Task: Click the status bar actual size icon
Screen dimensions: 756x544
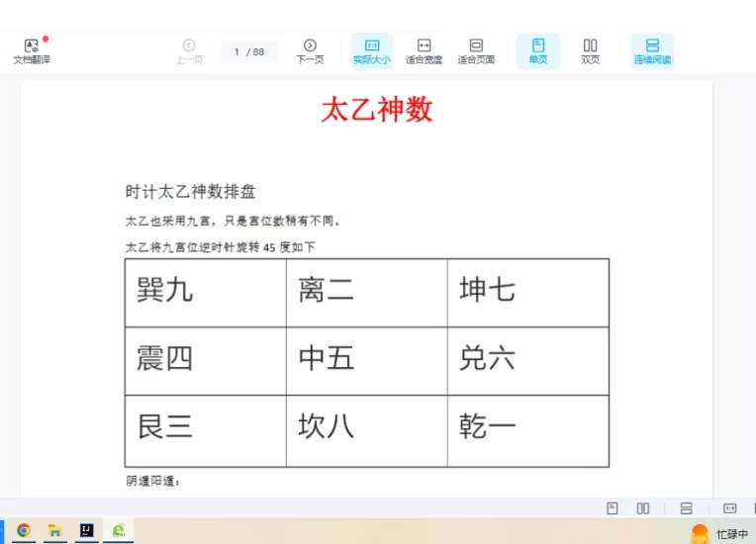Action: pos(730,508)
